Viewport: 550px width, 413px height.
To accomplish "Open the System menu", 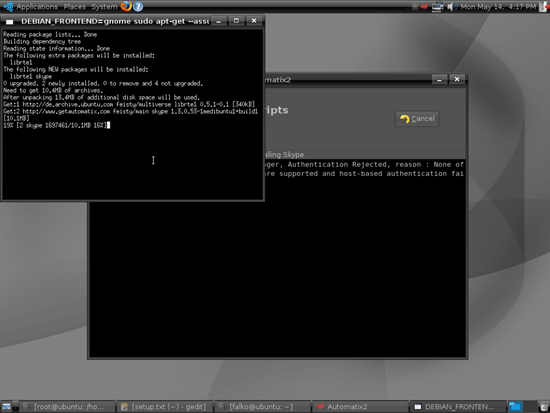I will 104,6.
